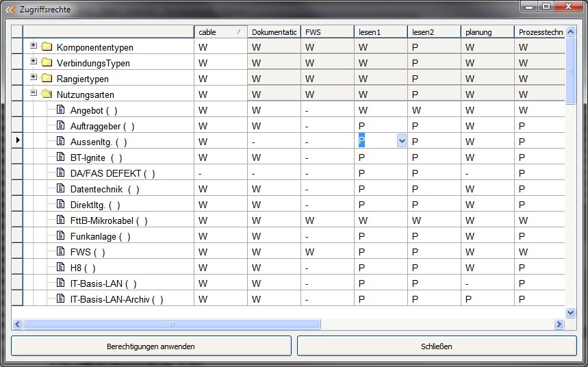Select the BT-Ignite ( ) row label
Screen dimensions: 588x367
coord(97,157)
